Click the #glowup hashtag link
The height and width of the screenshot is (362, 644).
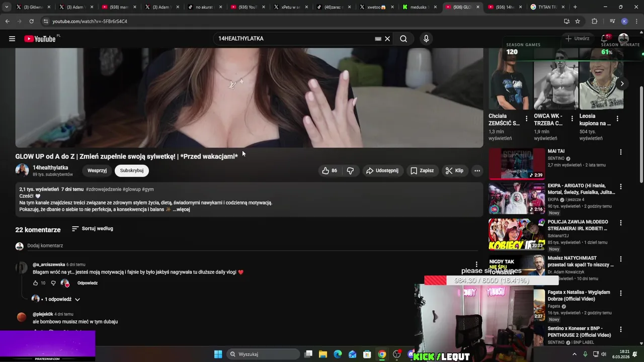pyautogui.click(x=131, y=190)
